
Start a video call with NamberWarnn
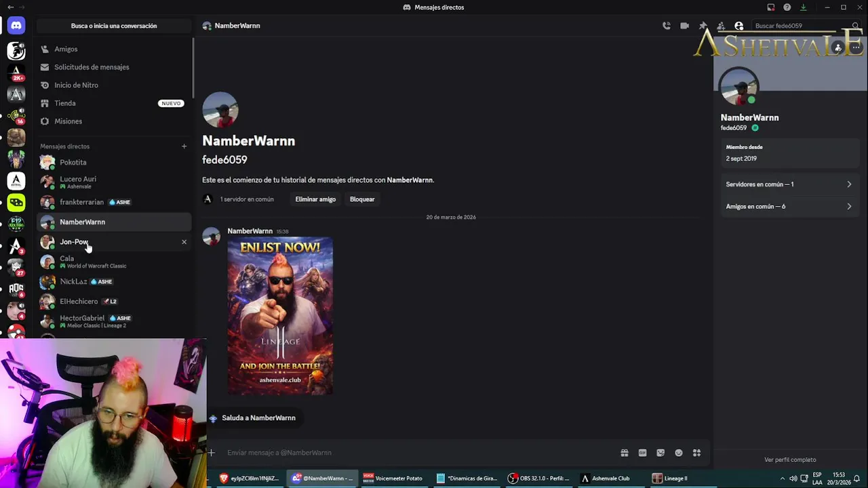click(685, 26)
